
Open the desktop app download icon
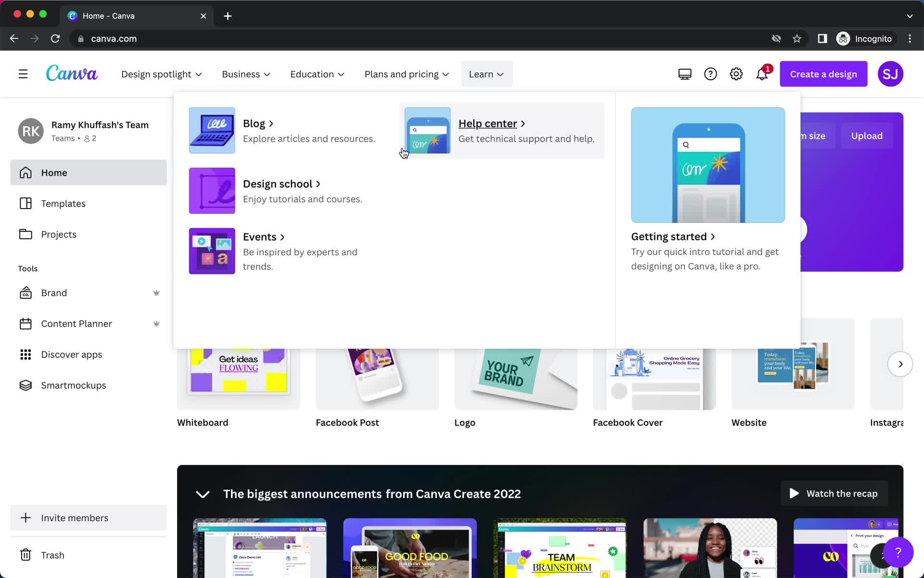685,74
